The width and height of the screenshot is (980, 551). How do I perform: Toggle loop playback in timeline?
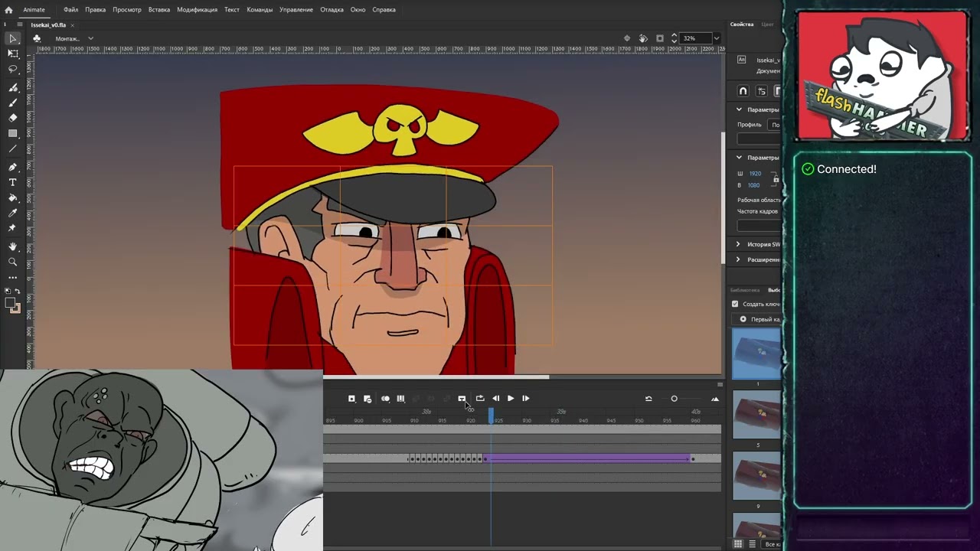pyautogui.click(x=480, y=399)
